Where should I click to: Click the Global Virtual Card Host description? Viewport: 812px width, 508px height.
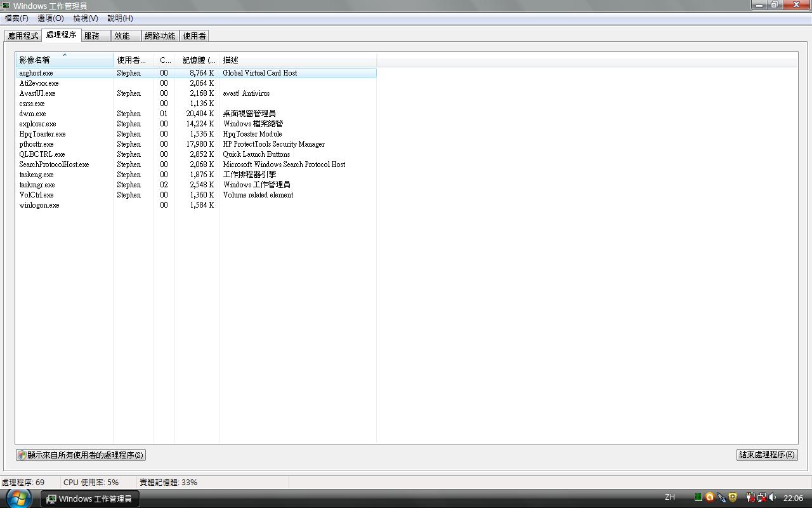[259, 73]
